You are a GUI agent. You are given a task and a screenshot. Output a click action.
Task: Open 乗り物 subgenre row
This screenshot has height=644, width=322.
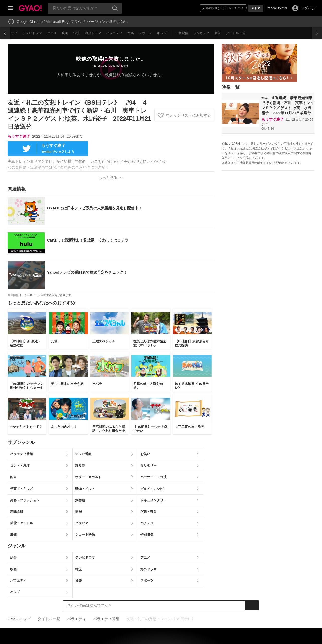pyautogui.click(x=105, y=466)
